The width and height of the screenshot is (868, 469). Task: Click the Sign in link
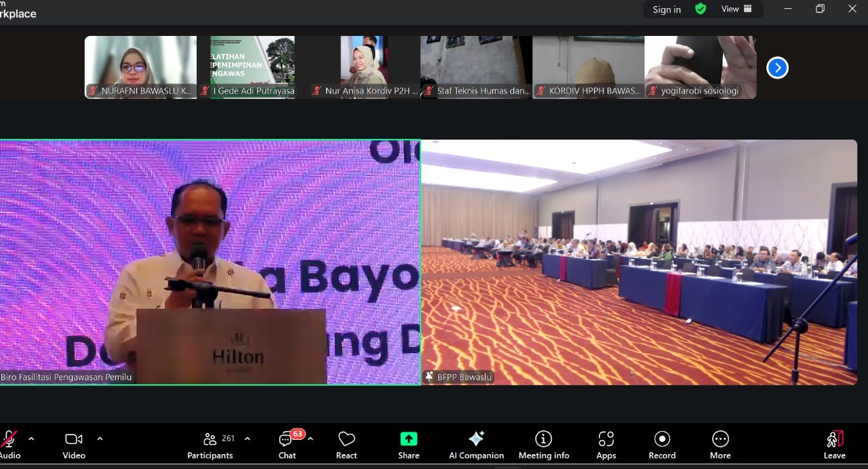667,9
